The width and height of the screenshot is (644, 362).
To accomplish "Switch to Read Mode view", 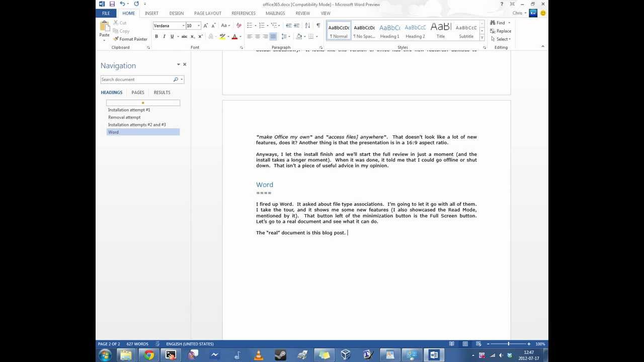I will 452,344.
